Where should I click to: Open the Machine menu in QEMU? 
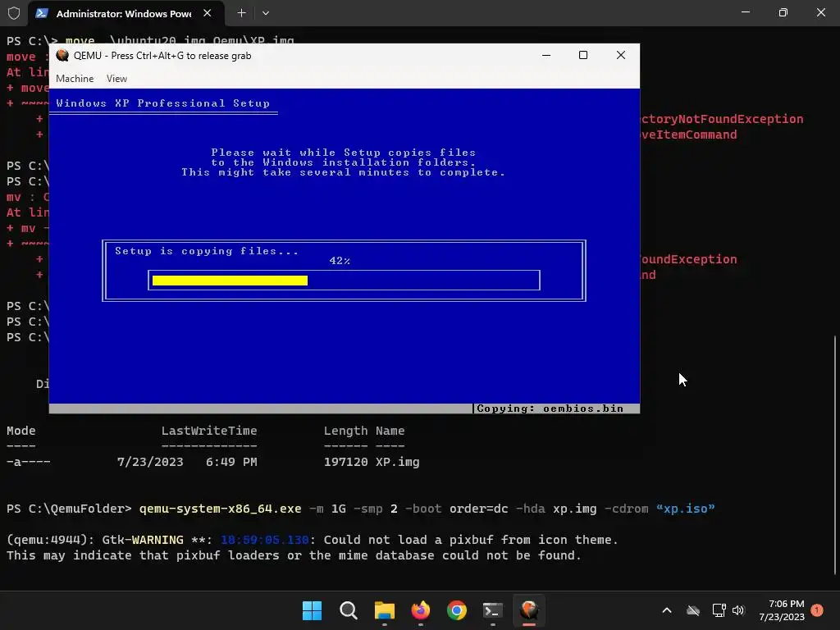(x=75, y=78)
